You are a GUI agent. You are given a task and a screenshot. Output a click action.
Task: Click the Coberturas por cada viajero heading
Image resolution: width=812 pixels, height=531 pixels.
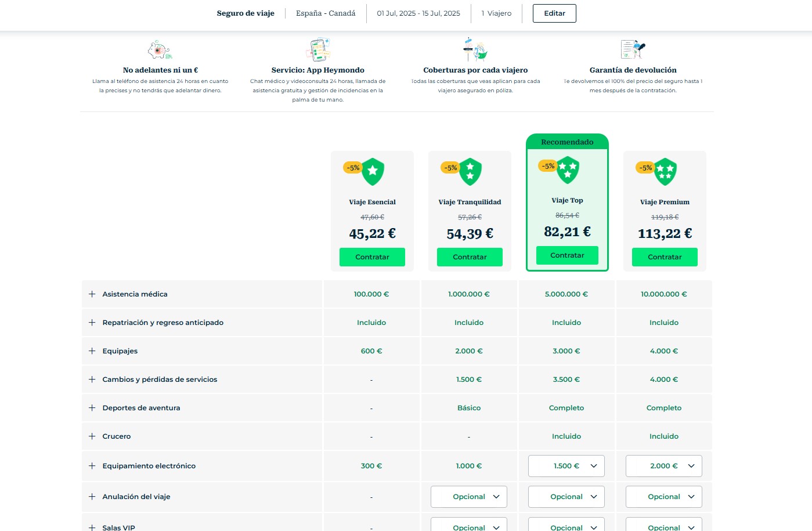[x=475, y=70]
